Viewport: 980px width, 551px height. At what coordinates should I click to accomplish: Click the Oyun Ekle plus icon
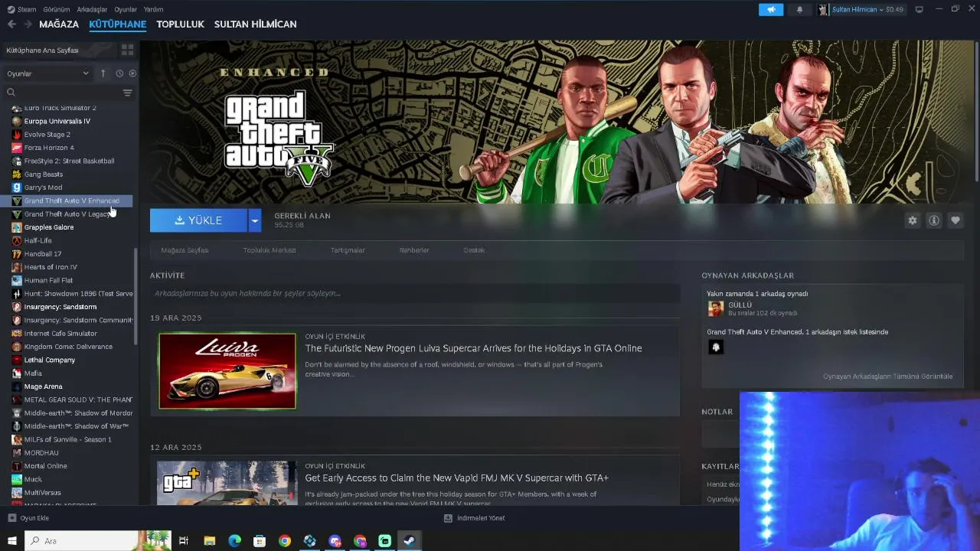(11, 518)
